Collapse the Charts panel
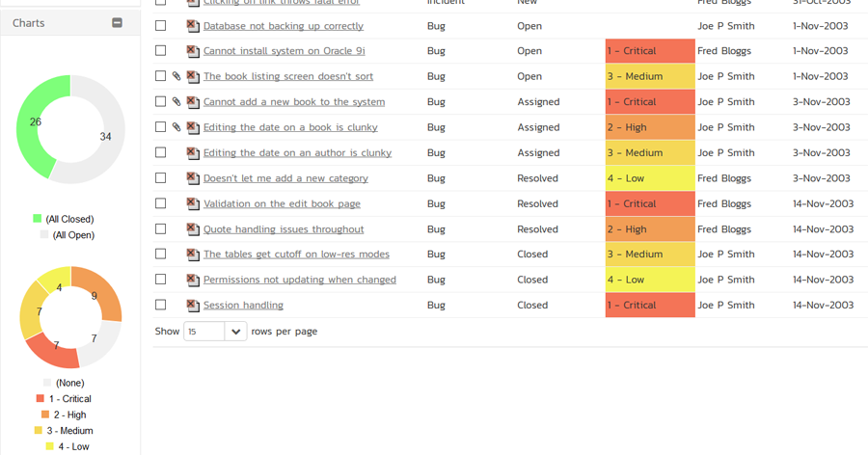This screenshot has height=455, width=868. tap(118, 22)
